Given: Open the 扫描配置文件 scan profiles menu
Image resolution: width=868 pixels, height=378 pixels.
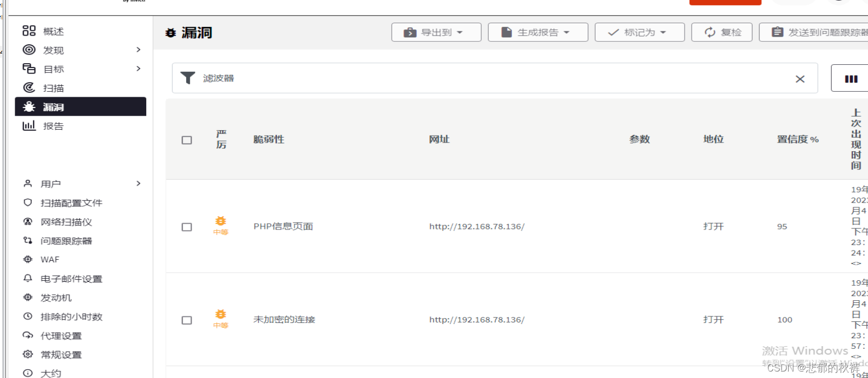Looking at the screenshot, I should (71, 202).
